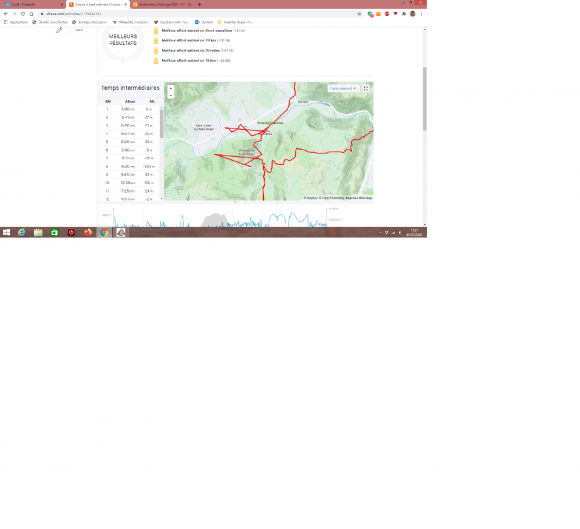Go back in browser history
Screen dimensions: 580x529
[6, 14]
